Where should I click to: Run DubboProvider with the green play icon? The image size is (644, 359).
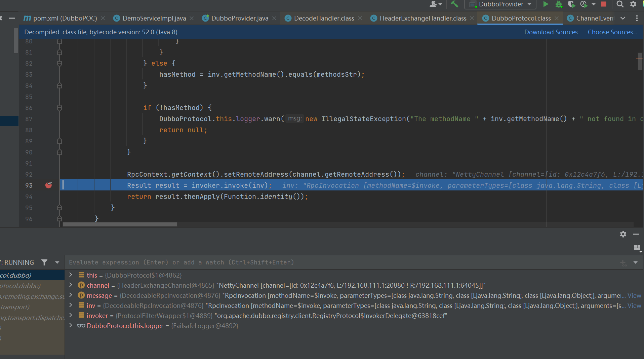[x=546, y=4]
